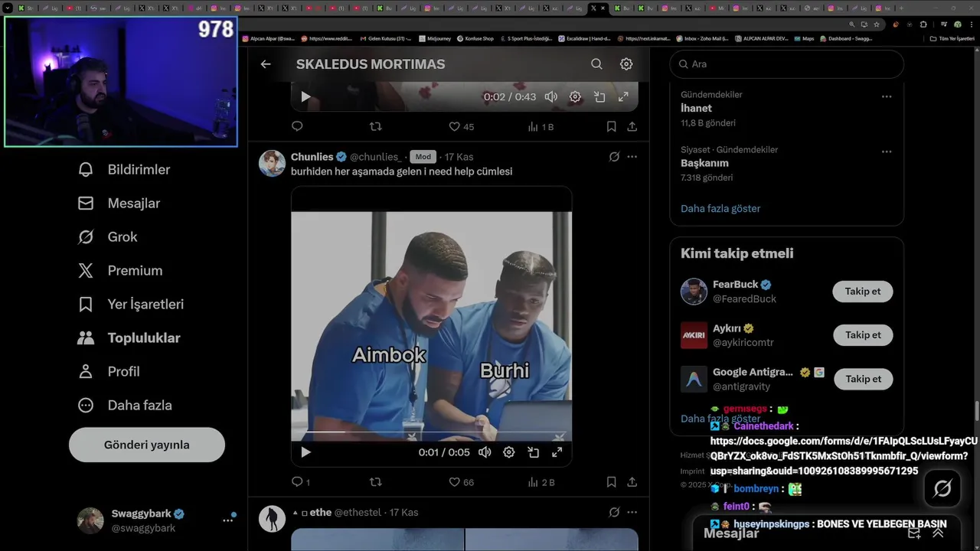The width and height of the screenshot is (980, 551).
Task: Click Gönderi yayınla button
Action: [147, 445]
